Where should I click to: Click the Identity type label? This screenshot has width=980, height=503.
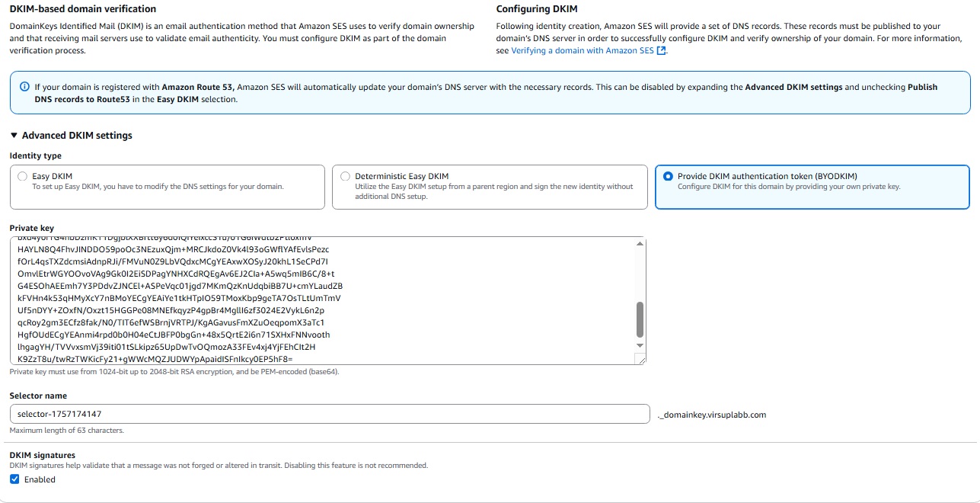(x=36, y=156)
